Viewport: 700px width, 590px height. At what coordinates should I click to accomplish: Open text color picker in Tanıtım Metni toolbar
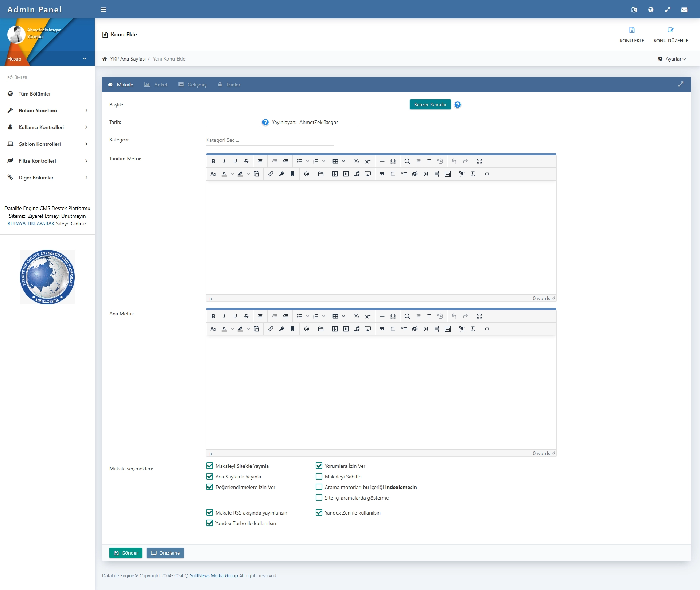pyautogui.click(x=232, y=174)
